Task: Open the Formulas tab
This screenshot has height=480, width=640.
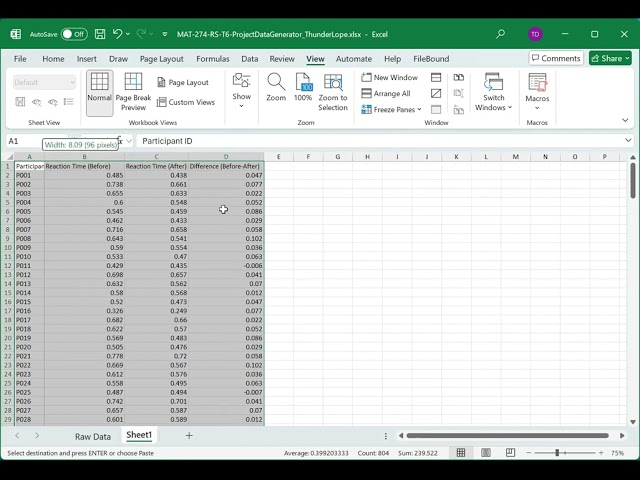Action: (213, 59)
